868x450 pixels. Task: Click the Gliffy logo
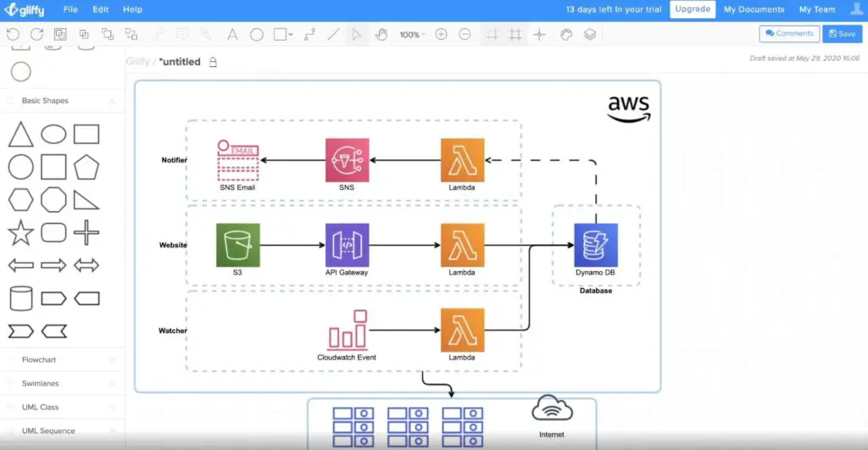(24, 9)
